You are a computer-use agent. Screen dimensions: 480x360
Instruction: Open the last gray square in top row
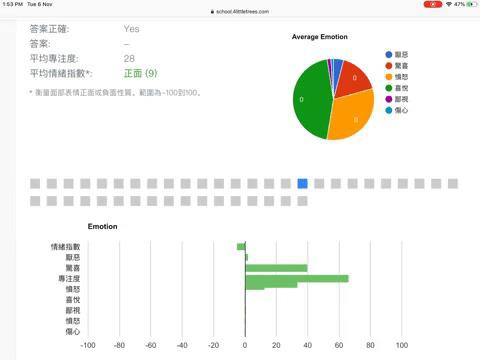click(x=453, y=184)
